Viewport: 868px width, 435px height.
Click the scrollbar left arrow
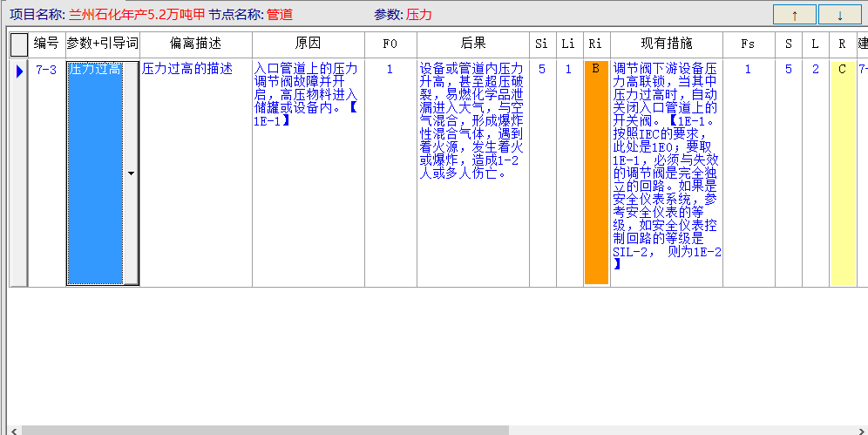15,431
